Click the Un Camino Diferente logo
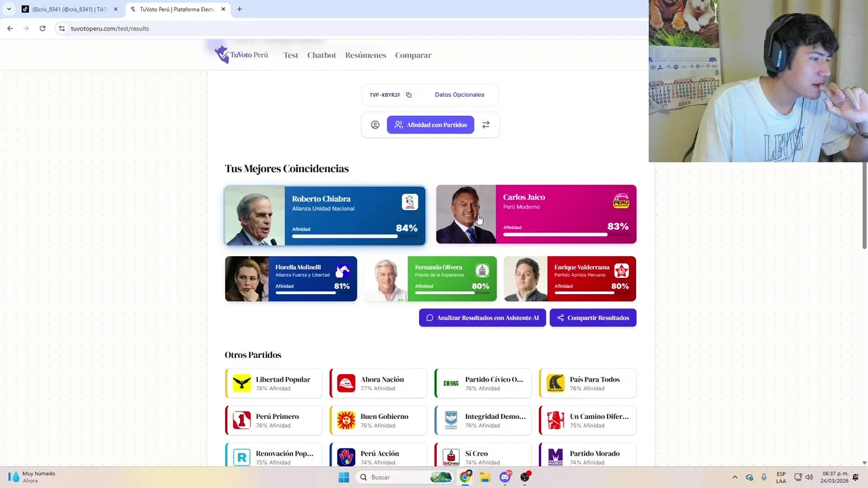Viewport: 868px width, 488px height. click(555, 420)
